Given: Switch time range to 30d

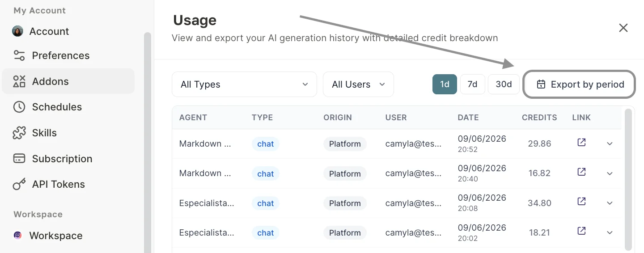Looking at the screenshot, I should click(504, 84).
